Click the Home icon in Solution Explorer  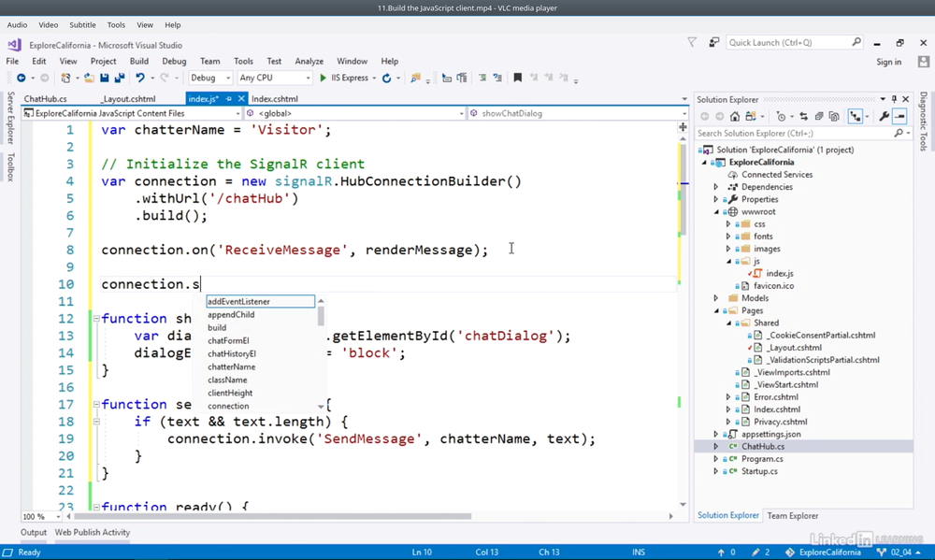(x=735, y=116)
